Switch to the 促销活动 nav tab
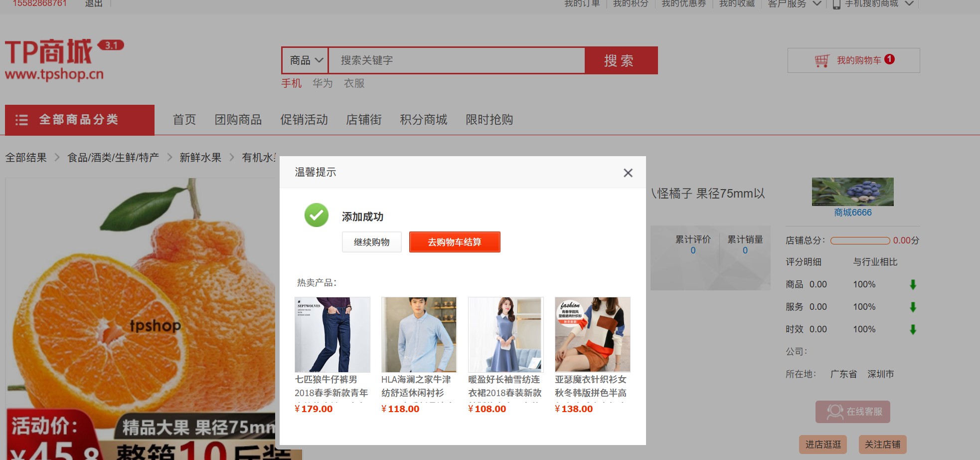The width and height of the screenshot is (980, 460). point(304,120)
